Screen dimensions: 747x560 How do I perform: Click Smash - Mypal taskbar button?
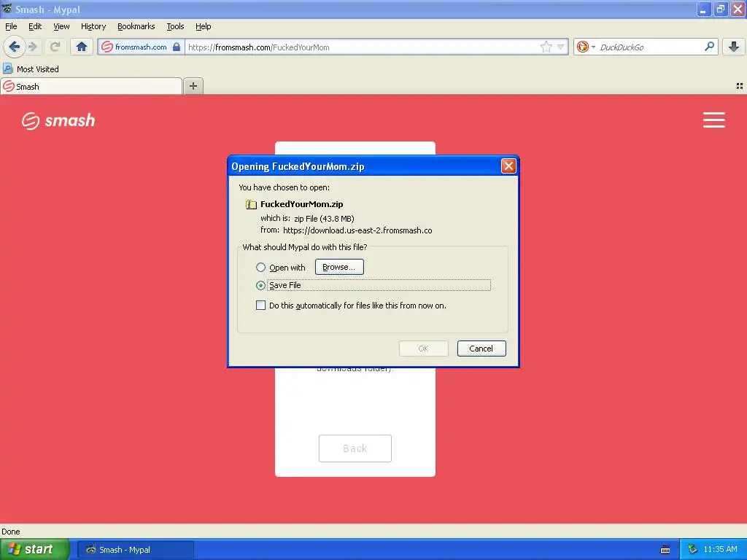tap(135, 550)
